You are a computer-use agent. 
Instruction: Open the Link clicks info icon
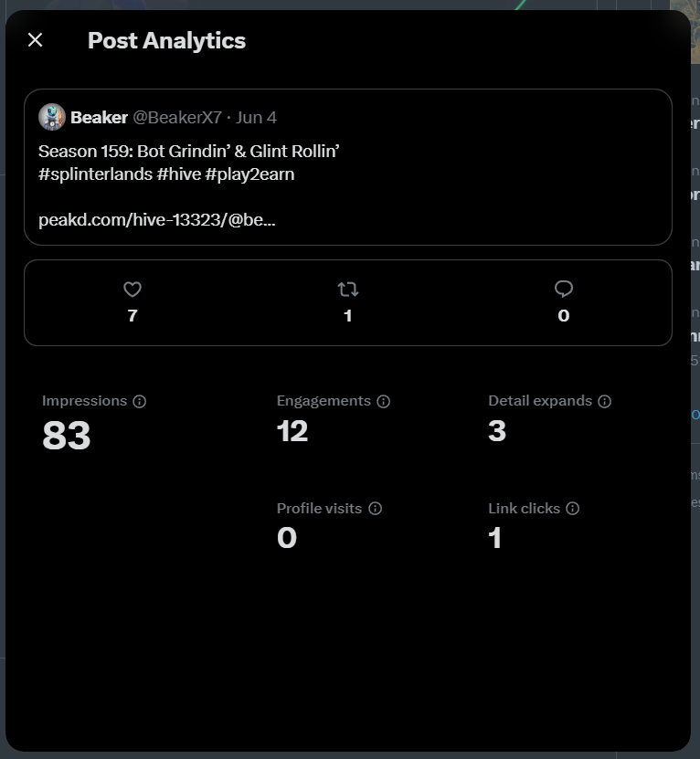pos(573,508)
